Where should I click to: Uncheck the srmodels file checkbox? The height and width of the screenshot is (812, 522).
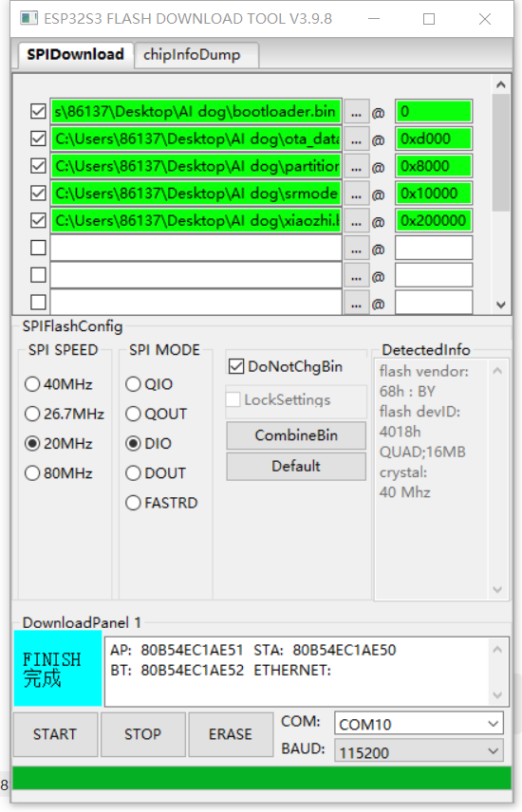pyautogui.click(x=38, y=194)
